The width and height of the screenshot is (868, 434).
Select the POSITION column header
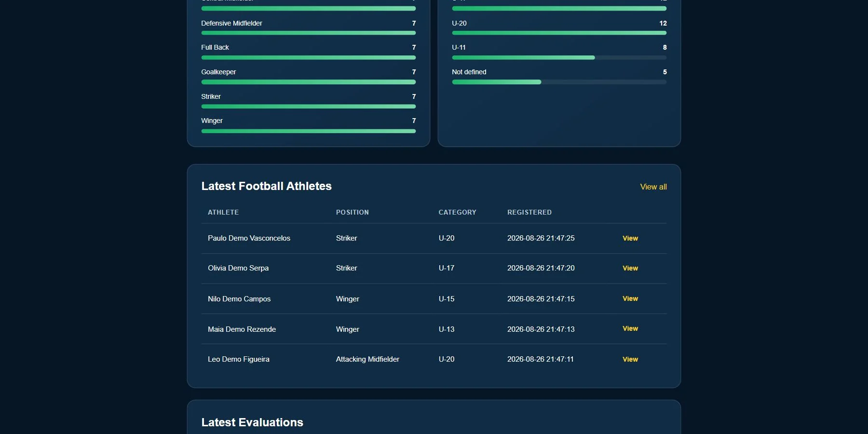pyautogui.click(x=353, y=212)
